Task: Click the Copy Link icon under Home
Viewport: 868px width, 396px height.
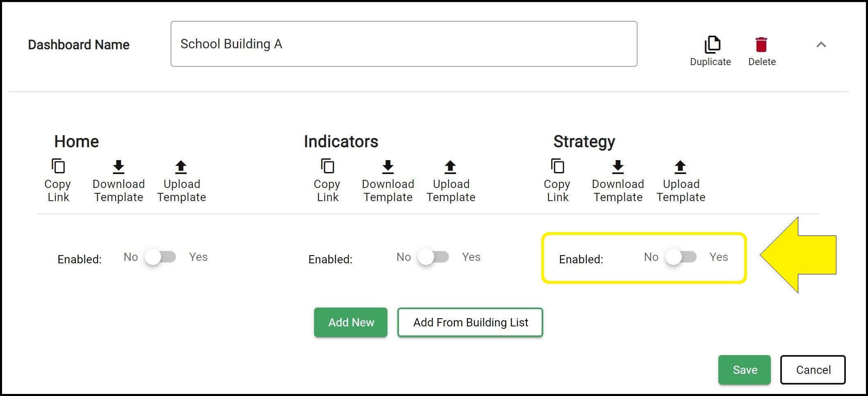Action: (x=58, y=166)
